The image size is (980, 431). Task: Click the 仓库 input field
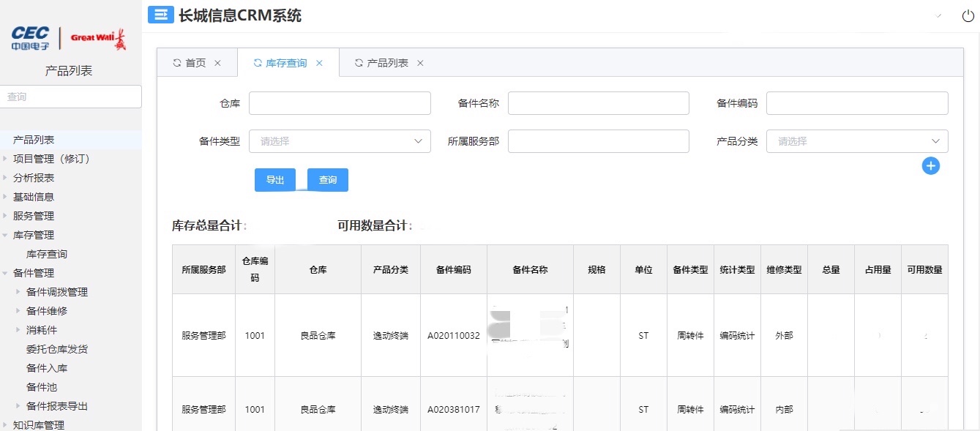point(340,103)
